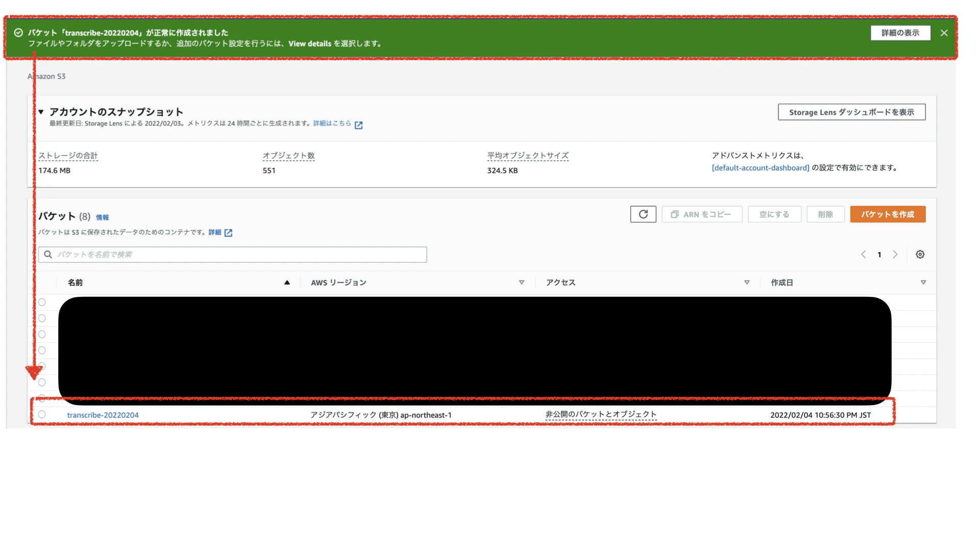Click the バケットを作成 button
The height and width of the screenshot is (551, 980).
(887, 214)
